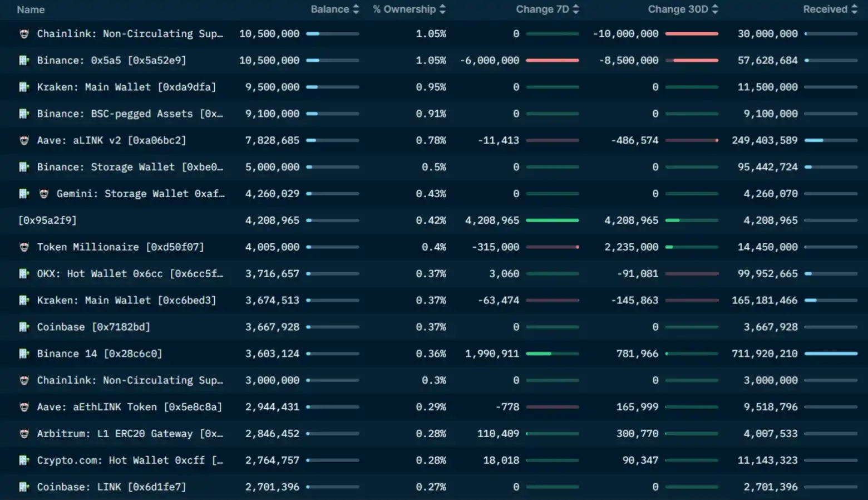The width and height of the screenshot is (868, 500).
Task: Click the received value 249,403,589
Action: pos(765,140)
